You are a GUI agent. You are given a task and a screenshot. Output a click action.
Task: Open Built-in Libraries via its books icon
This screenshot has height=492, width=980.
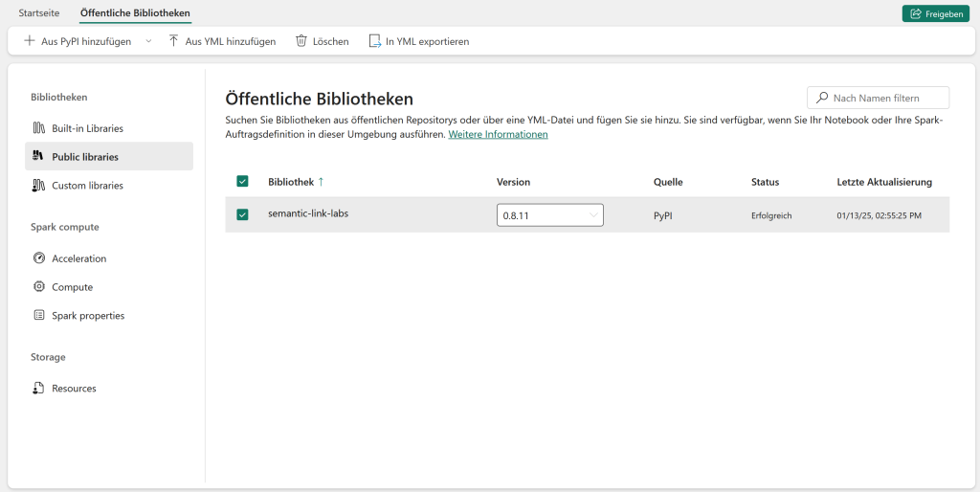pyautogui.click(x=38, y=128)
